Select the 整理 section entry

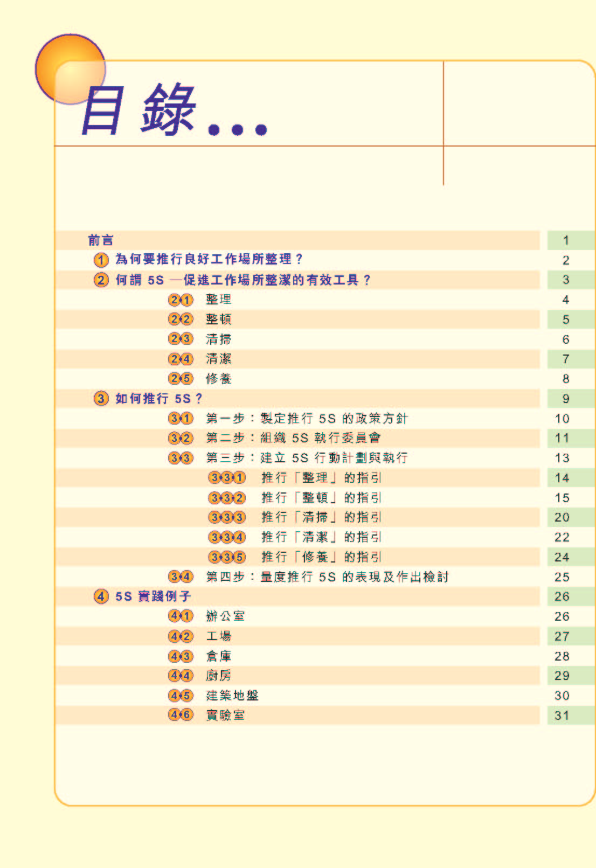click(219, 300)
